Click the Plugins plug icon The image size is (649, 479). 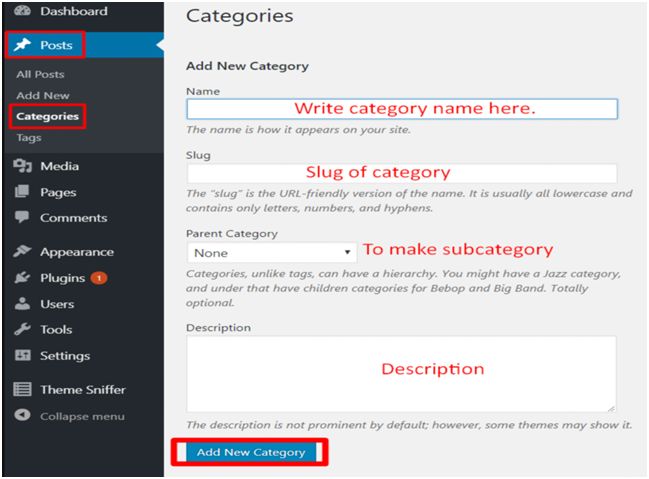(x=22, y=278)
